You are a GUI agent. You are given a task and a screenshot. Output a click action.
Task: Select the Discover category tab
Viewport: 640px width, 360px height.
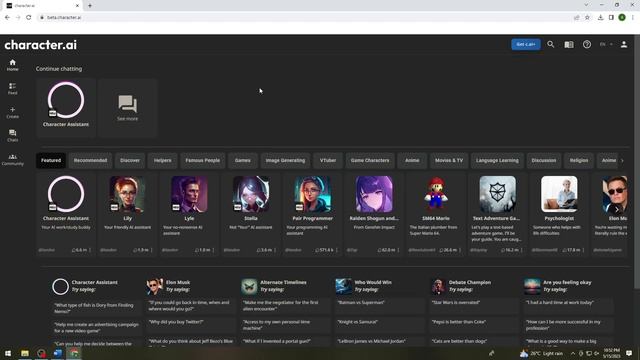130,160
